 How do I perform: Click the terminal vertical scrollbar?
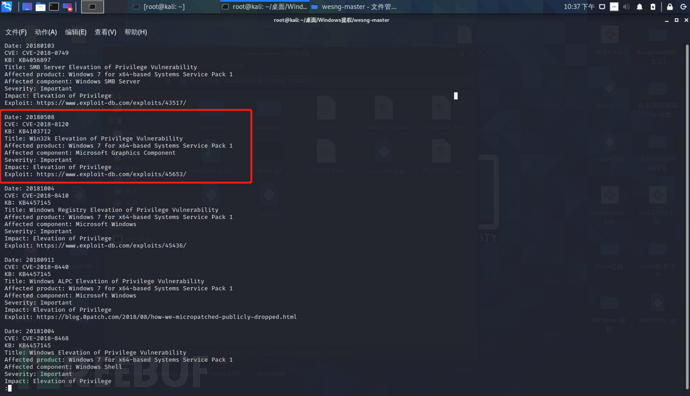point(686,217)
